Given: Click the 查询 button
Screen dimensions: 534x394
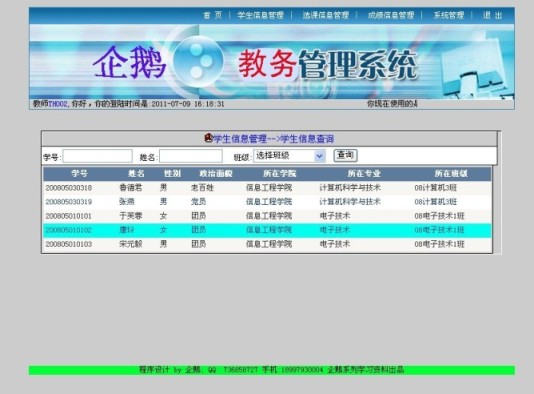Looking at the screenshot, I should point(345,155).
